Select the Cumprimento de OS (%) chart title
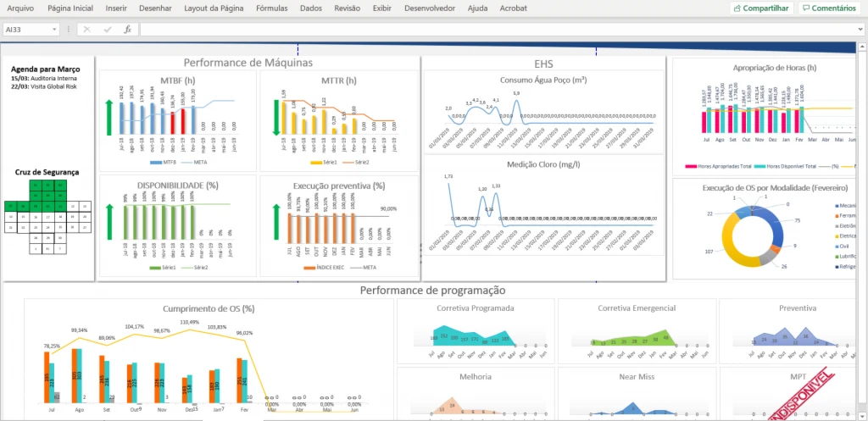Image resolution: width=868 pixels, height=421 pixels. 209,308
